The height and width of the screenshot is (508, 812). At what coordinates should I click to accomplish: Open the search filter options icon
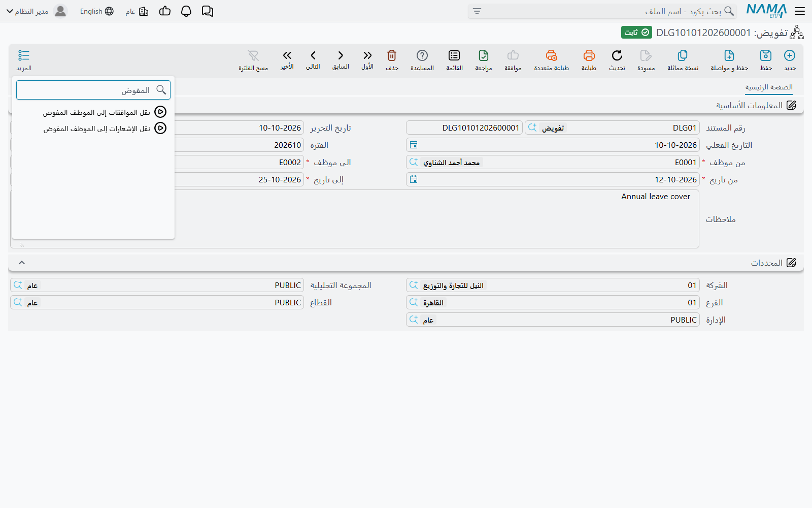pos(477,11)
